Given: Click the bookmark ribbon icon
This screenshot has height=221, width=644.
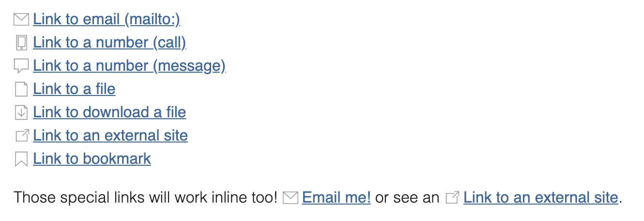Looking at the screenshot, I should tap(21, 159).
